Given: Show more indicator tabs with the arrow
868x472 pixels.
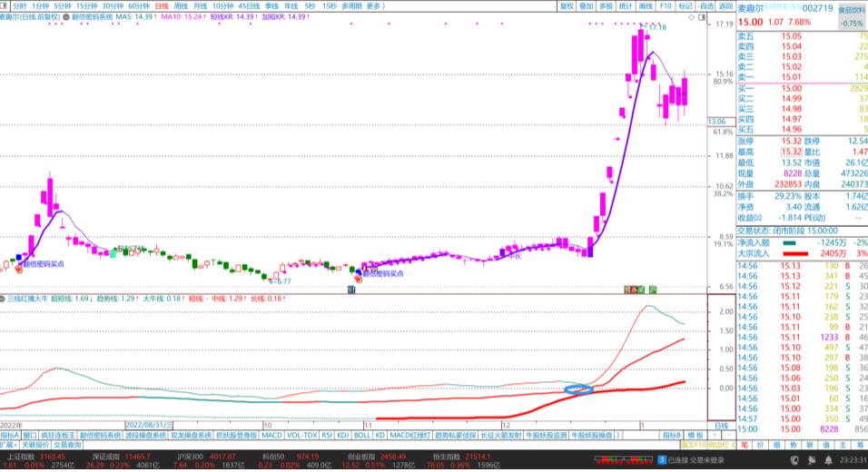Looking at the screenshot, I should 617,436.
